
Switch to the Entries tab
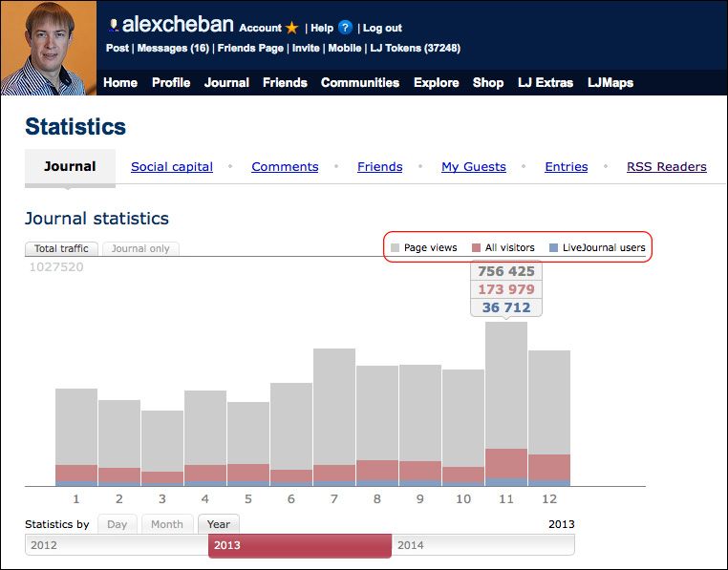[x=566, y=167]
